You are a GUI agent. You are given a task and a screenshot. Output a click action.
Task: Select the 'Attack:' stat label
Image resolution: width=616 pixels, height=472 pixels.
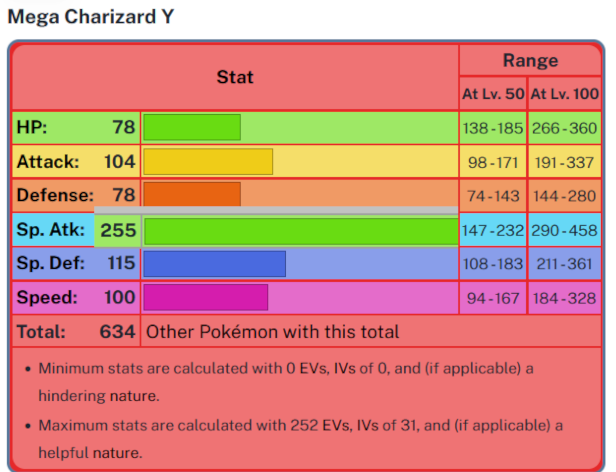[x=48, y=162]
